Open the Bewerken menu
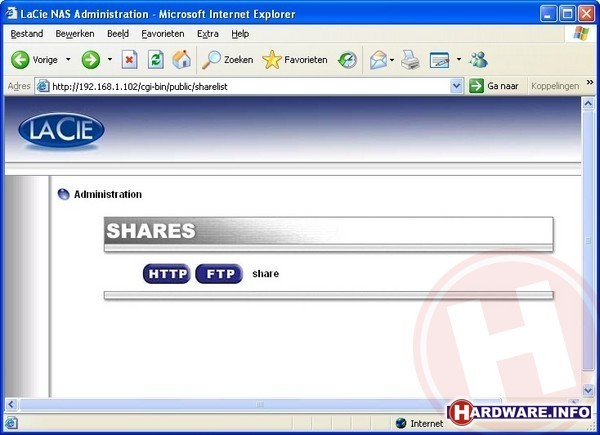 tap(75, 34)
